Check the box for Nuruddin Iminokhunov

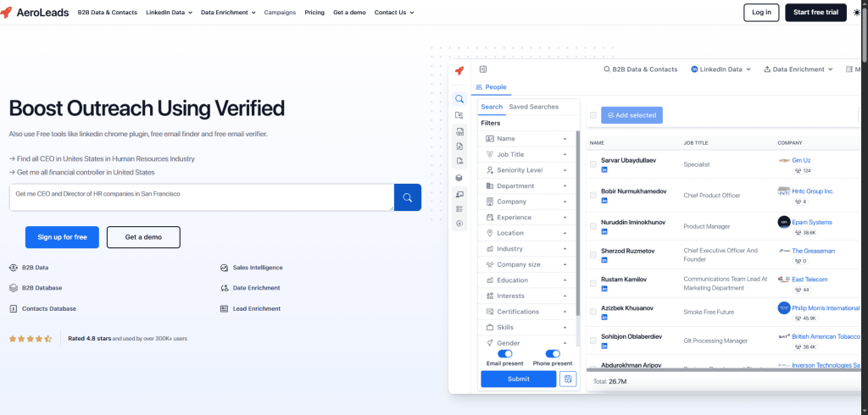(593, 226)
